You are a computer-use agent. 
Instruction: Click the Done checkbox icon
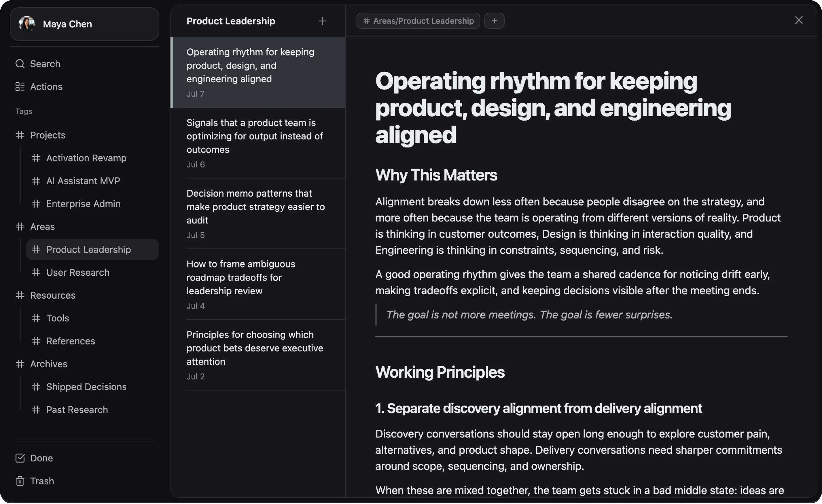[20, 458]
